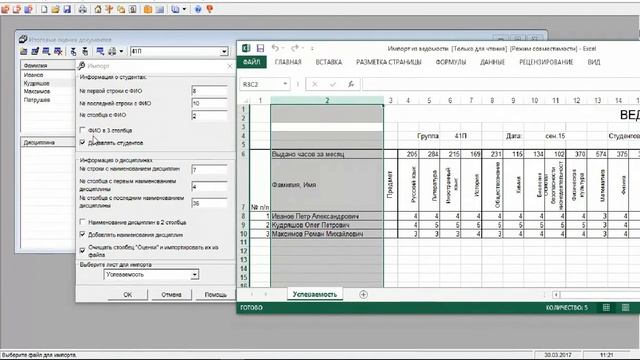640x360 pixels.
Task: Click Excel column header 2
Action: [327, 100]
